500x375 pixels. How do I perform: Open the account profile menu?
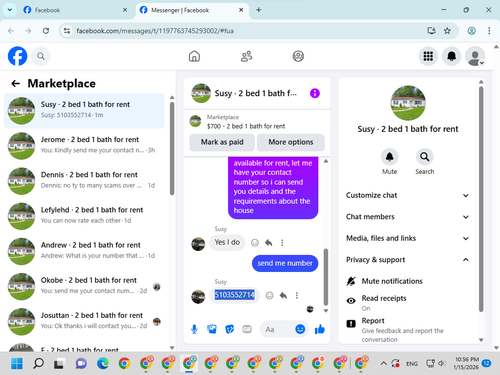coord(475,56)
